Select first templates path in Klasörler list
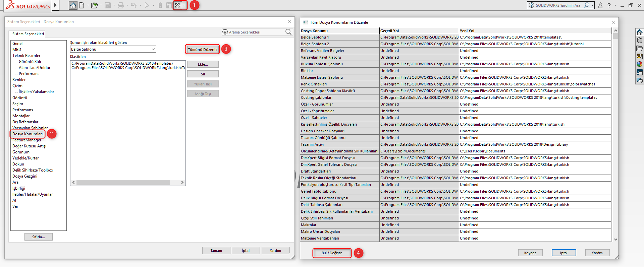This screenshot has height=267, width=644. (122, 63)
